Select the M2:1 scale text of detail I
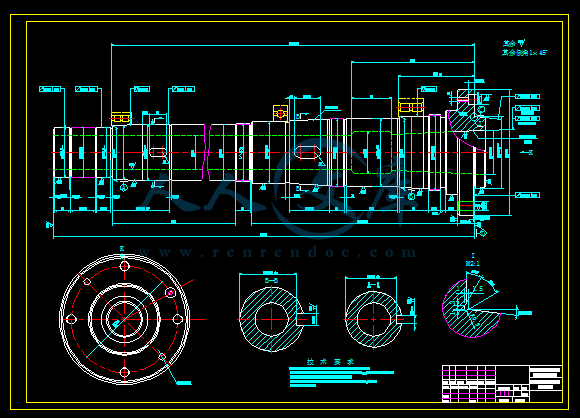Image resolution: width=580 pixels, height=418 pixels. 472,264
